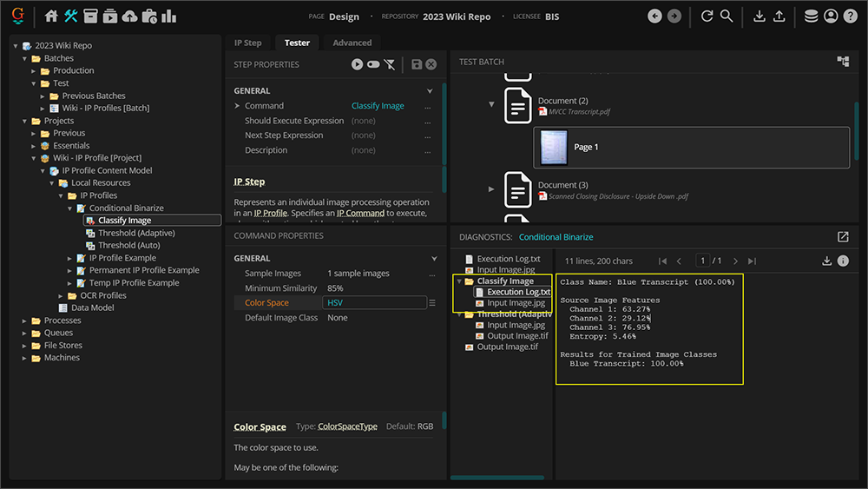
Task: Run the step with the play icon
Action: (x=357, y=64)
